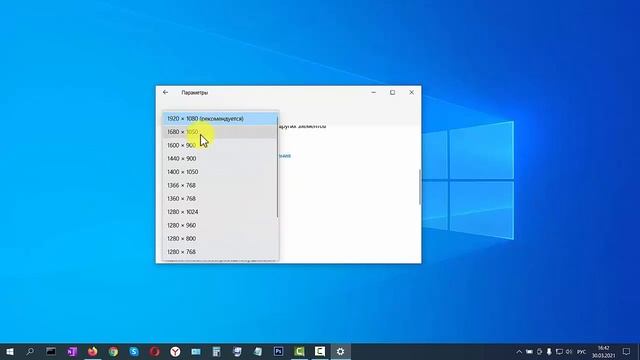Open the notification center icon
The width and height of the screenshot is (640, 360).
pyautogui.click(x=627, y=352)
